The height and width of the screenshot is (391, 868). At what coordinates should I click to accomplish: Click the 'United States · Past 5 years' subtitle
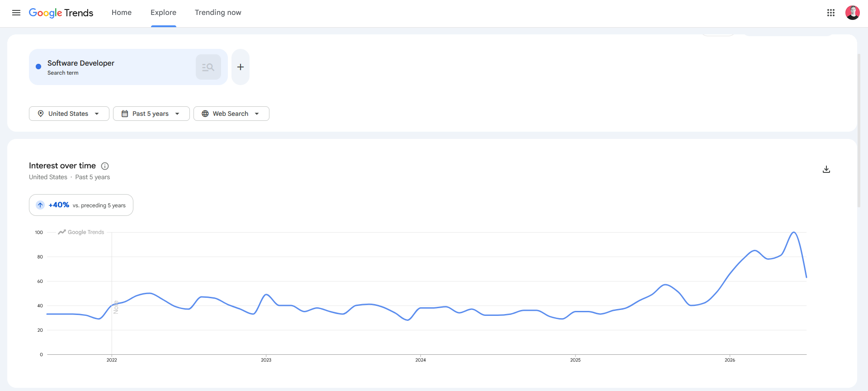pos(70,177)
